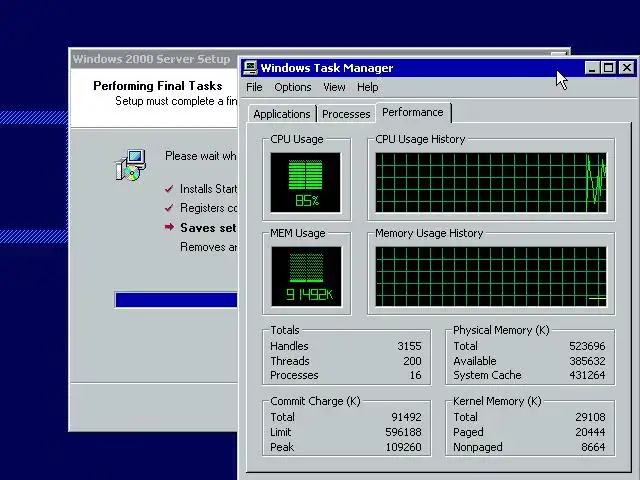Click the Nonpaged label
This screenshot has width=640, height=480.
click(x=478, y=447)
